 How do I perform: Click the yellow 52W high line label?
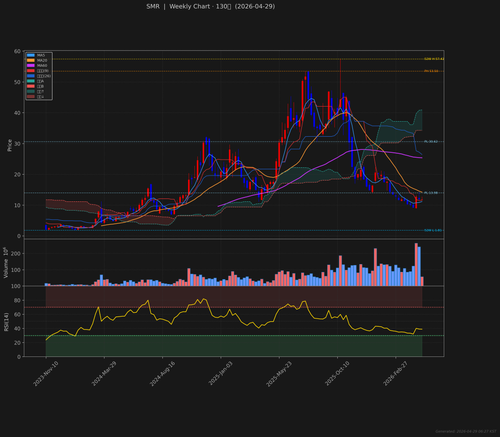coord(434,59)
